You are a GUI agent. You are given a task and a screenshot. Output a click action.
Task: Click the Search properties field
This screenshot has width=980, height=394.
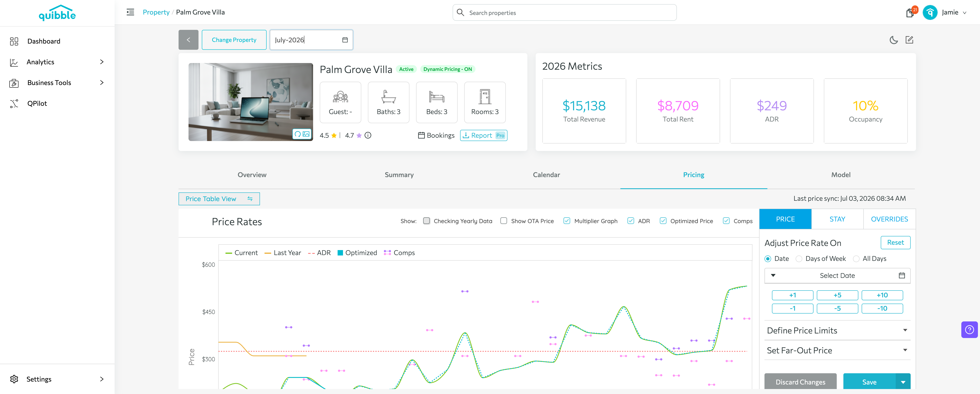(565, 12)
